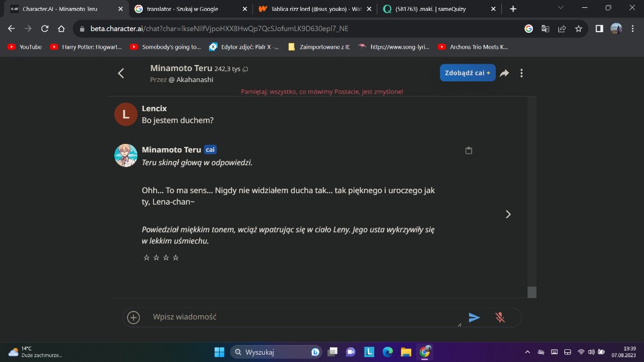Show next response with right chevron
The width and height of the screenshot is (644, 362).
tap(508, 214)
